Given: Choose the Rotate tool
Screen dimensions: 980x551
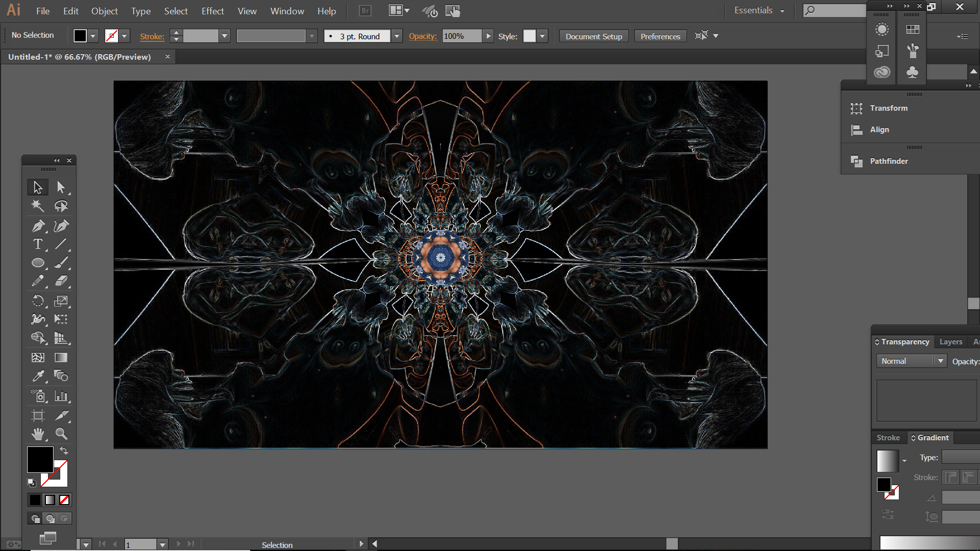Looking at the screenshot, I should point(38,301).
